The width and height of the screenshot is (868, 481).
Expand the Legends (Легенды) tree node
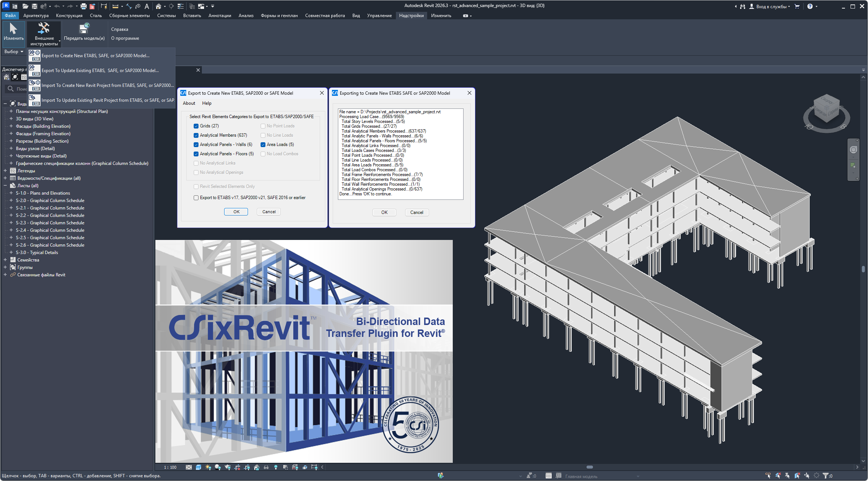5,171
